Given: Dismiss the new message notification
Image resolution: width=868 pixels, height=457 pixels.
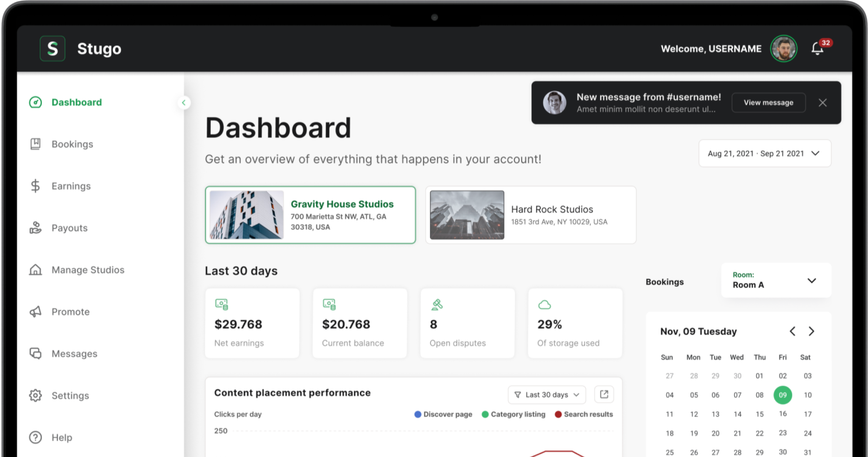Looking at the screenshot, I should [822, 103].
